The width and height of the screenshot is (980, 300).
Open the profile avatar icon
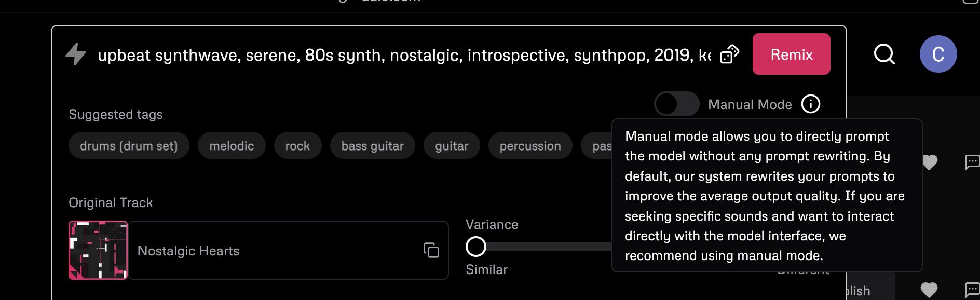pyautogui.click(x=938, y=53)
